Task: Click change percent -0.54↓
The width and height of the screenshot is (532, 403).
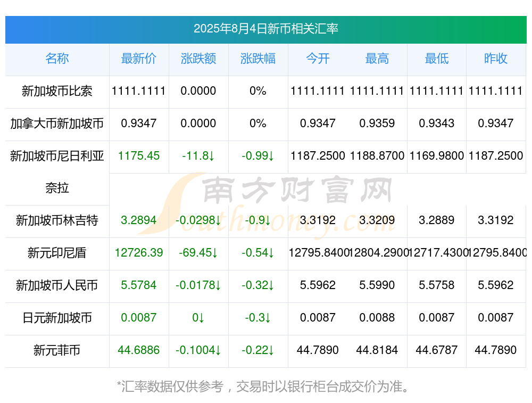Action: (x=258, y=252)
